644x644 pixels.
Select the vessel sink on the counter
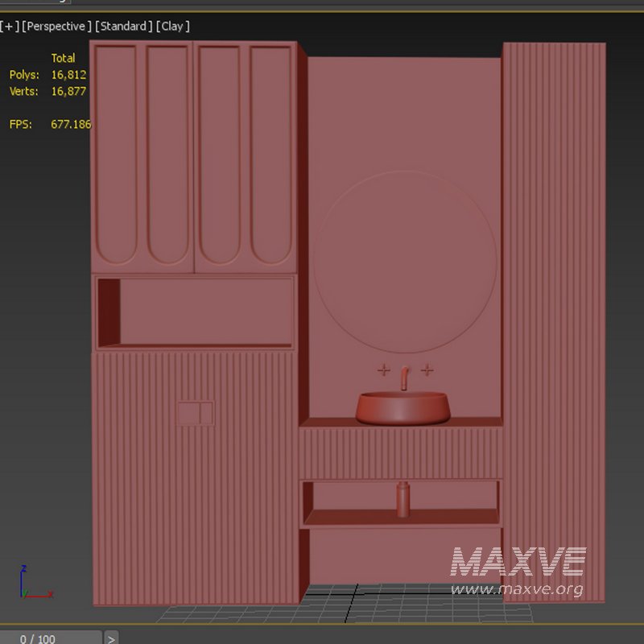400,407
